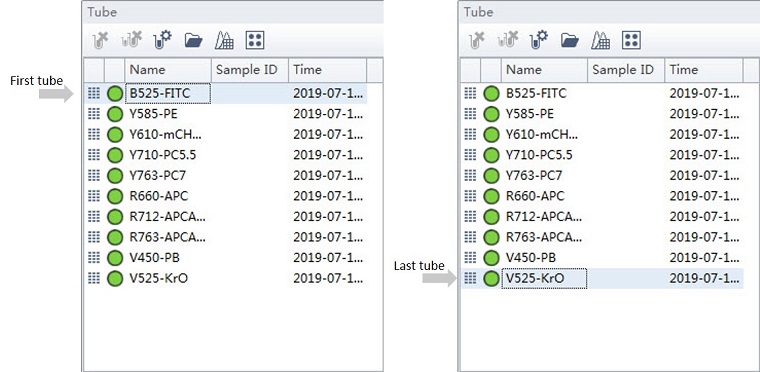Image resolution: width=760 pixels, height=372 pixels.
Task: Click Sample ID cell of V525-KrO, right panel
Action: coord(627,278)
